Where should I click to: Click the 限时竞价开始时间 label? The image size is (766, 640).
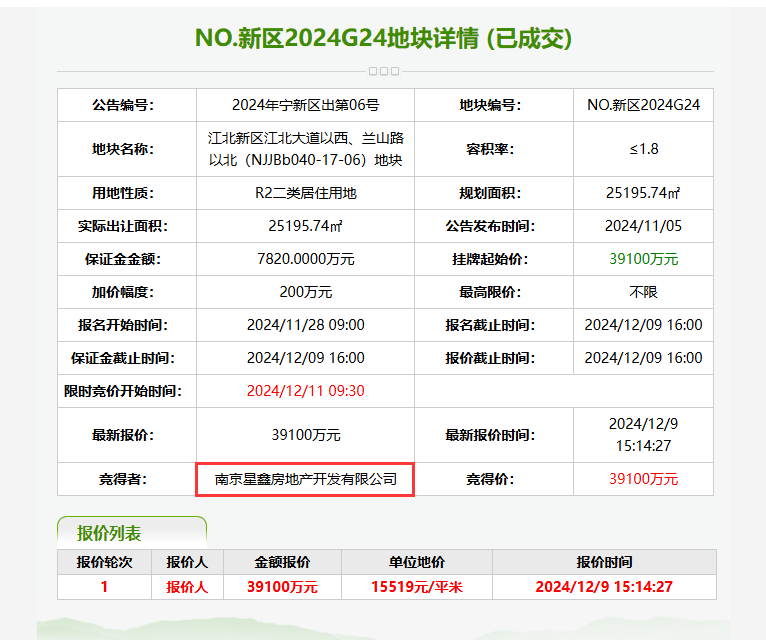coord(123,391)
